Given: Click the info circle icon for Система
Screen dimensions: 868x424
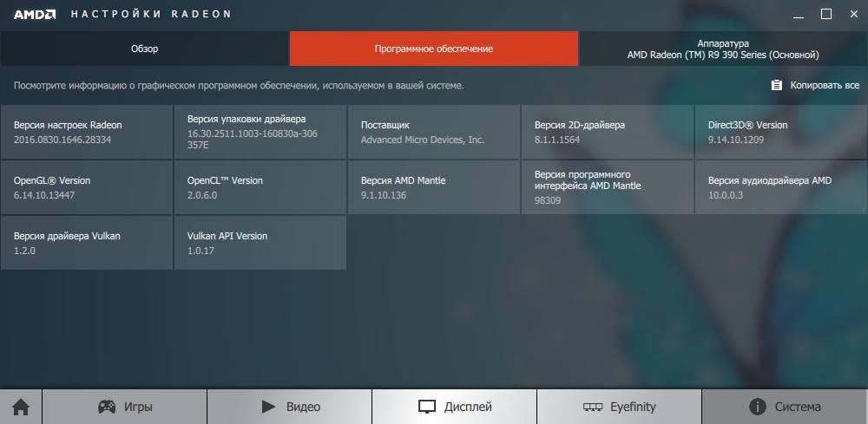Looking at the screenshot, I should [x=757, y=407].
